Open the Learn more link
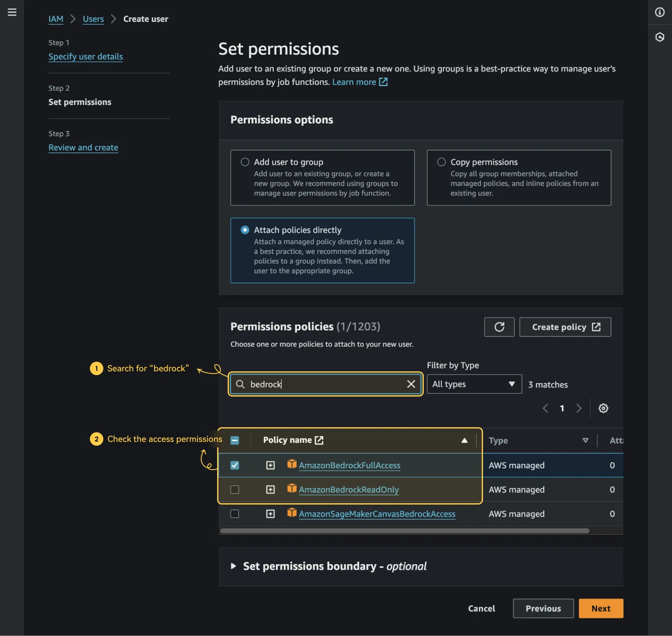This screenshot has width=672, height=636. (x=354, y=81)
